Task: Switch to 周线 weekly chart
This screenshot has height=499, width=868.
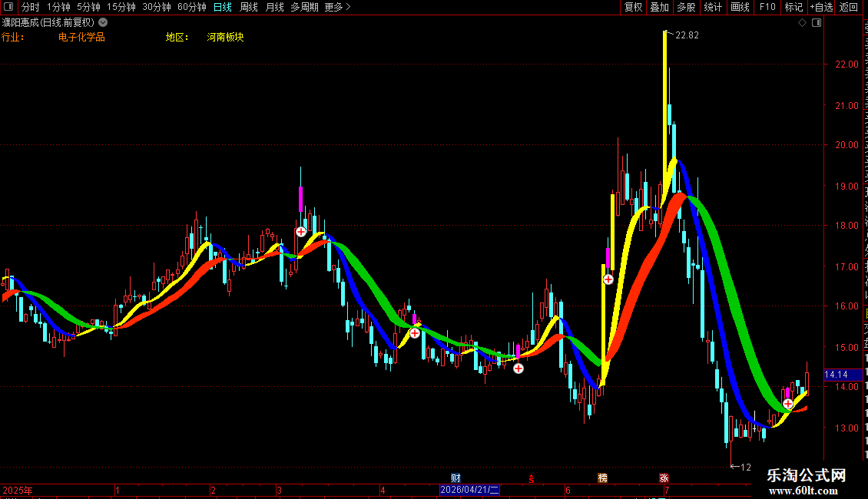Action: pyautogui.click(x=249, y=7)
